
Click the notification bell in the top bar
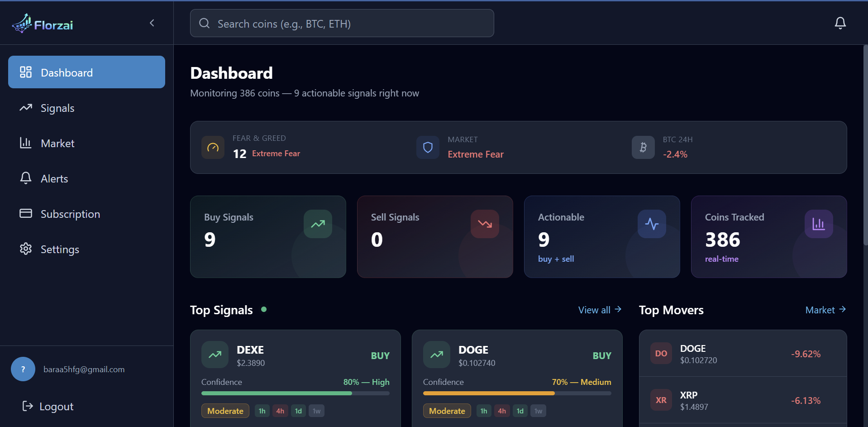click(840, 23)
